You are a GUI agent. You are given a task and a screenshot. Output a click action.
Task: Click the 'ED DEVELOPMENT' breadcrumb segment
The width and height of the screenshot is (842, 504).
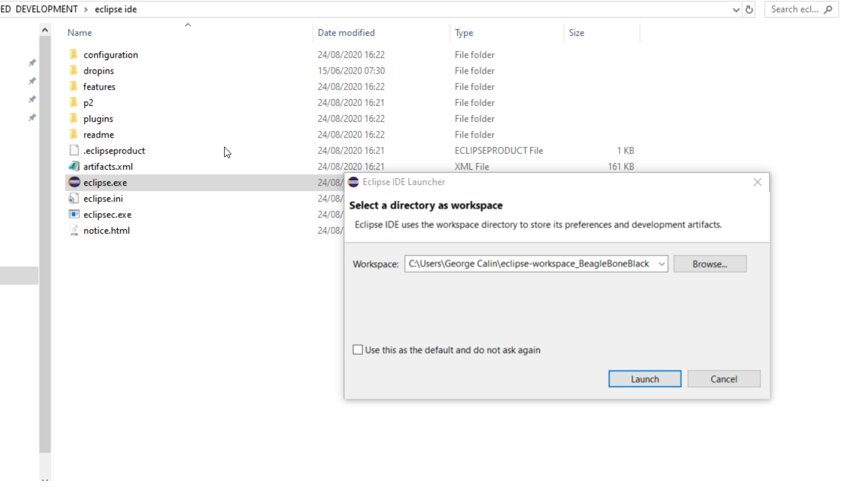coord(39,10)
